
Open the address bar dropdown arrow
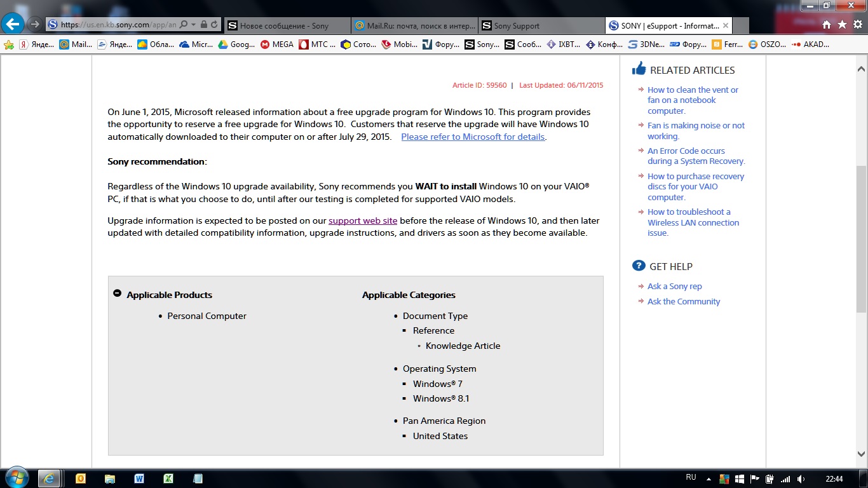tap(193, 25)
